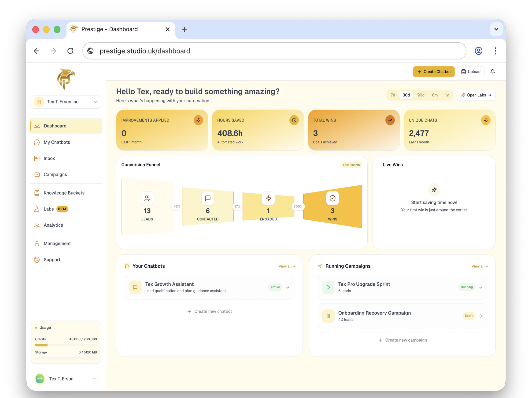Viewport: 532px width, 398px height.
Task: Click the play icon on Tex Pro Upgrade Sprint
Action: tap(328, 287)
